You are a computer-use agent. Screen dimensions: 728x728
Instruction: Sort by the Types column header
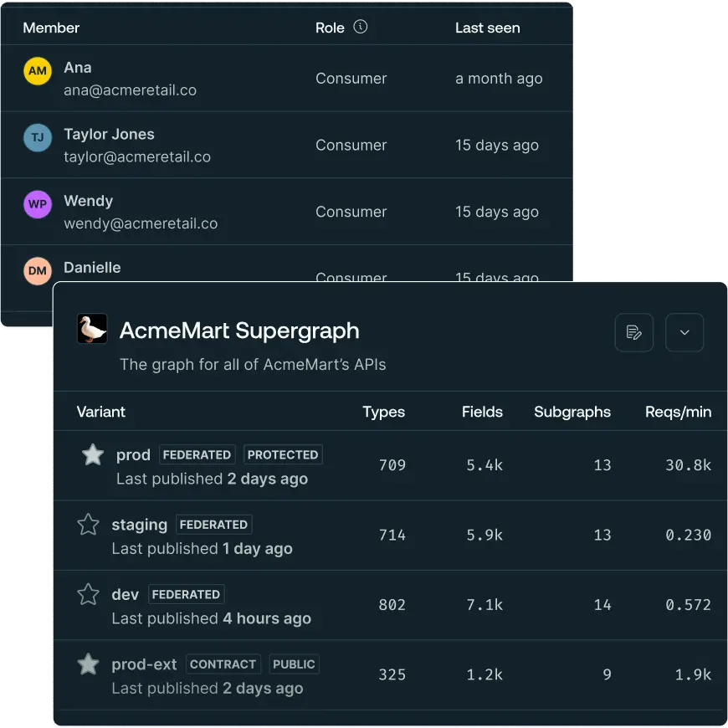coord(383,412)
